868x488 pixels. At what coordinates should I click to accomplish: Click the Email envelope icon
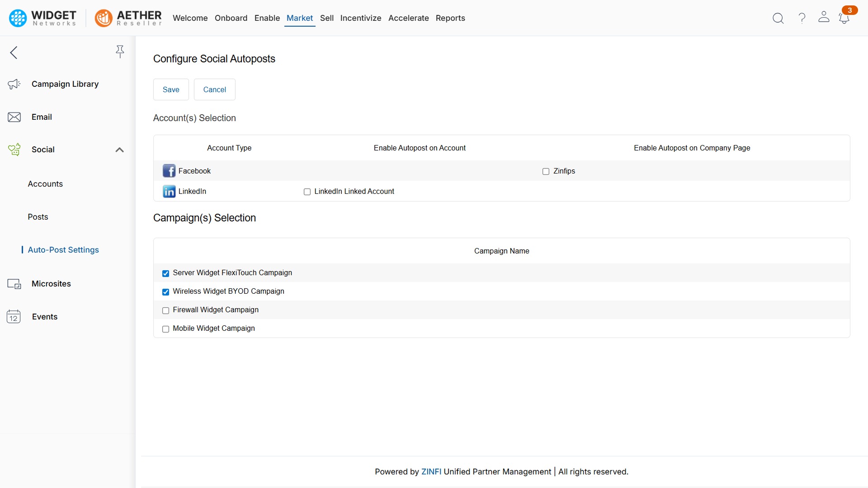pyautogui.click(x=14, y=117)
